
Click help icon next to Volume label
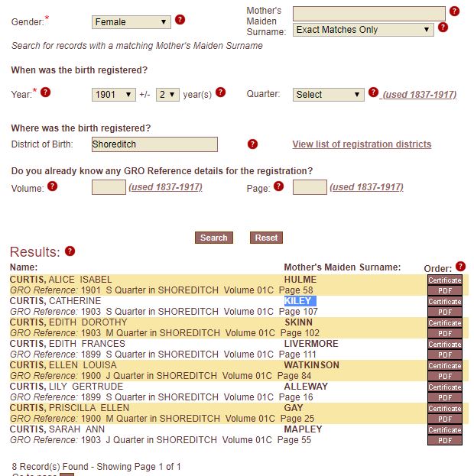pos(52,186)
